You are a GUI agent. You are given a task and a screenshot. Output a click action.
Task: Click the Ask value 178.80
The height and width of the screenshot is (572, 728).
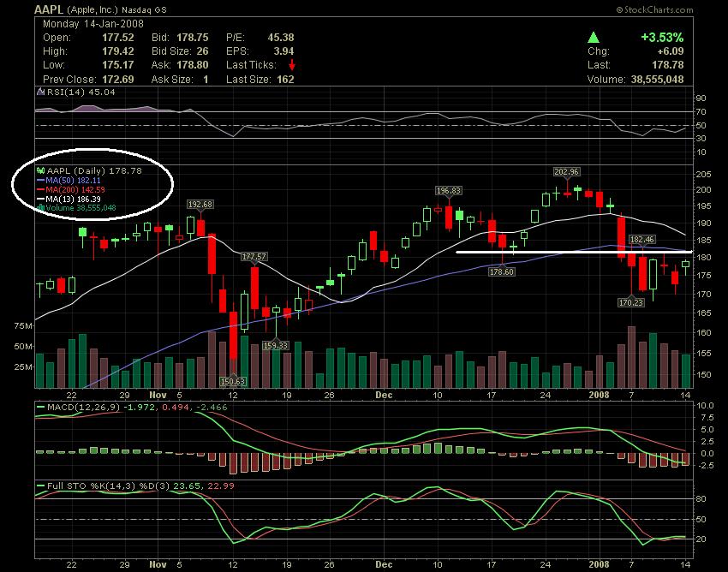pos(192,65)
